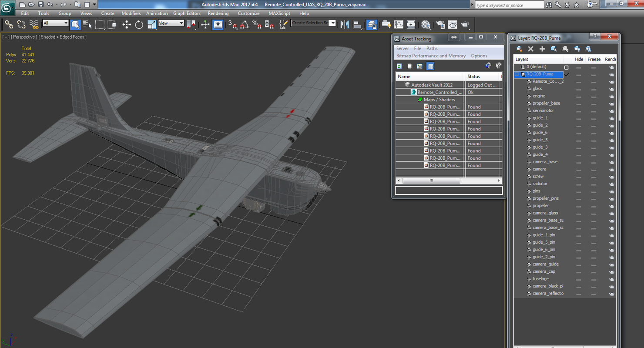The image size is (644, 348).
Task: Click the Bitmap Performance and Memory menu
Action: [431, 56]
